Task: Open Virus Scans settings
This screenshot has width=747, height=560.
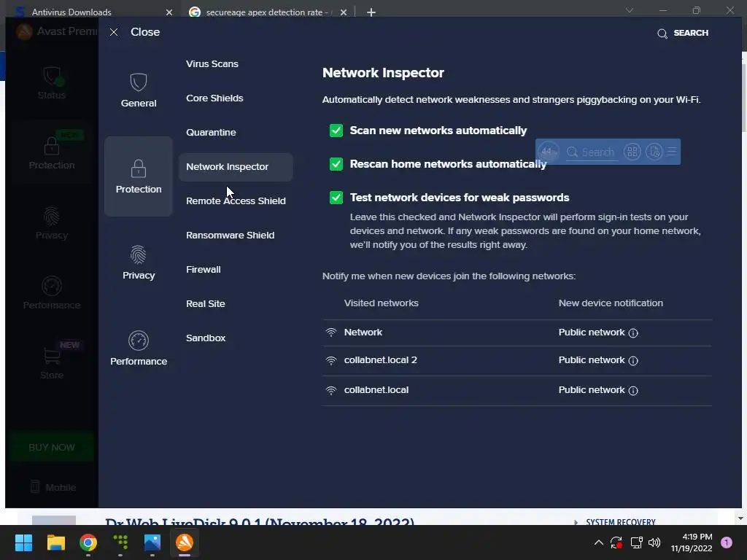Action: point(212,64)
